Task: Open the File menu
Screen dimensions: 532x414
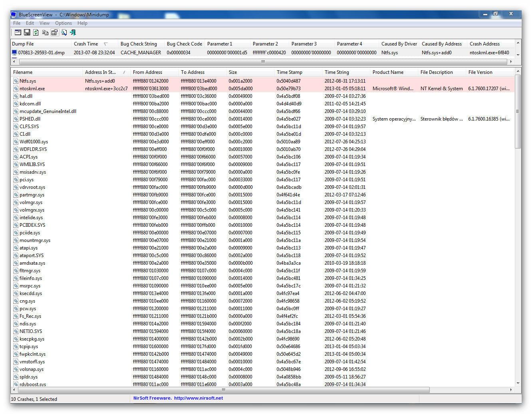Action: click(17, 23)
